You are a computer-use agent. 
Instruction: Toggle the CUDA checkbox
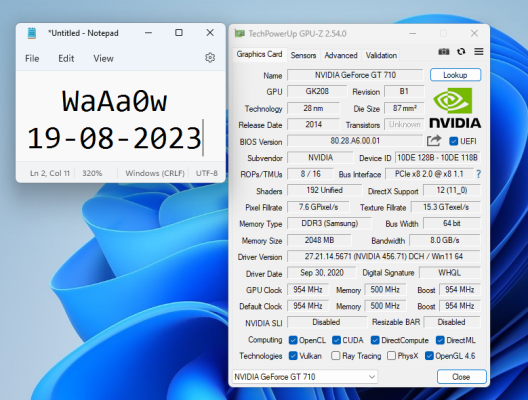pyautogui.click(x=336, y=340)
